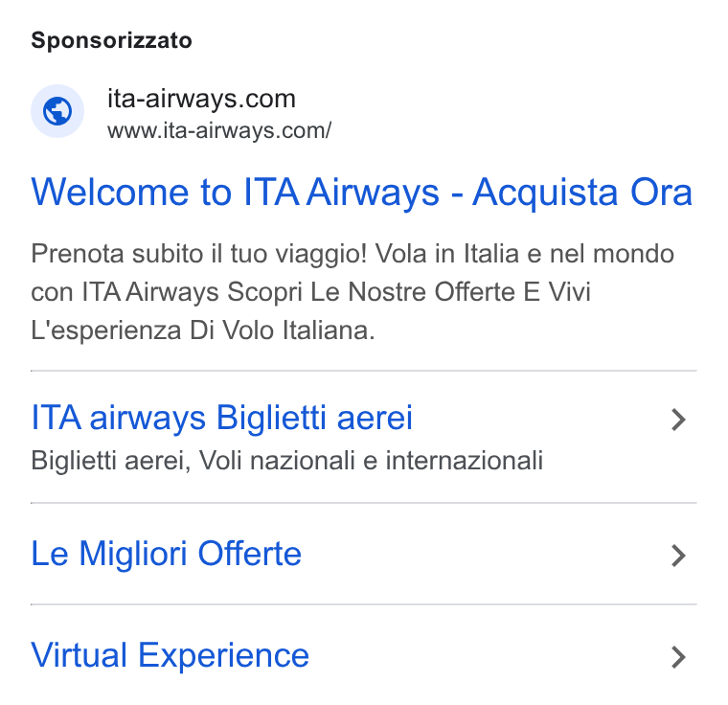Expand the Le Migliori Offerte arrow
This screenshot has width=728, height=705.
tap(678, 556)
